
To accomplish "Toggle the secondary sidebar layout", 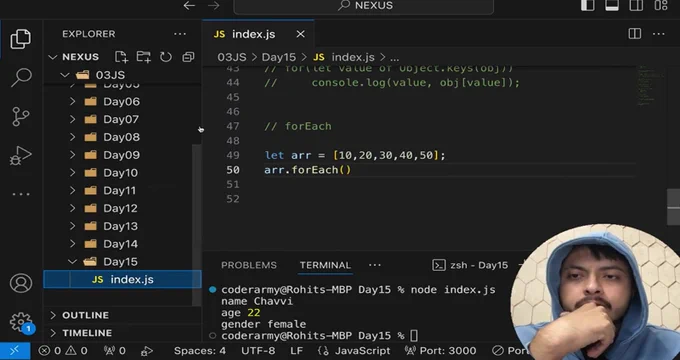I will (636, 5).
